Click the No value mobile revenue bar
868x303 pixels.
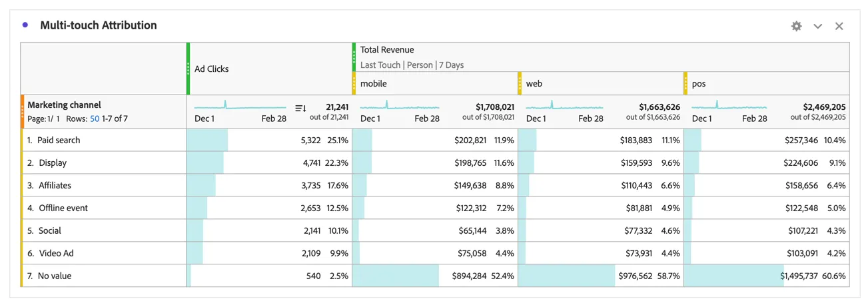click(396, 276)
